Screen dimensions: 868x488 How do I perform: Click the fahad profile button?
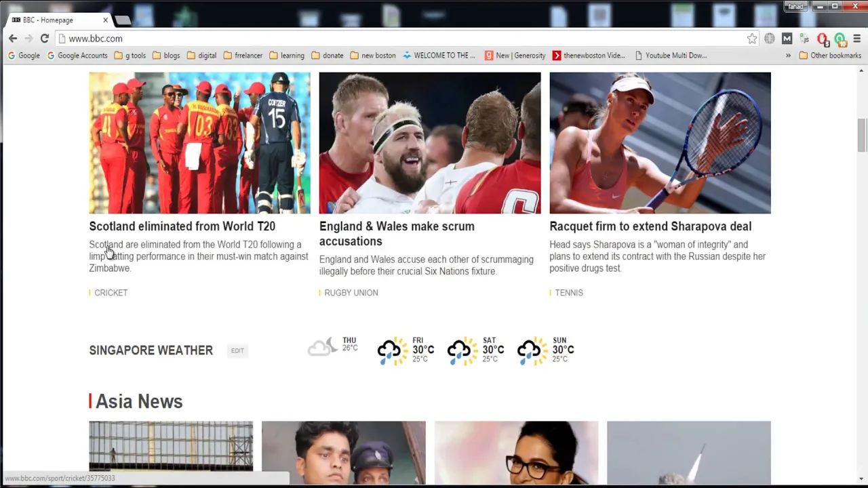(x=796, y=7)
